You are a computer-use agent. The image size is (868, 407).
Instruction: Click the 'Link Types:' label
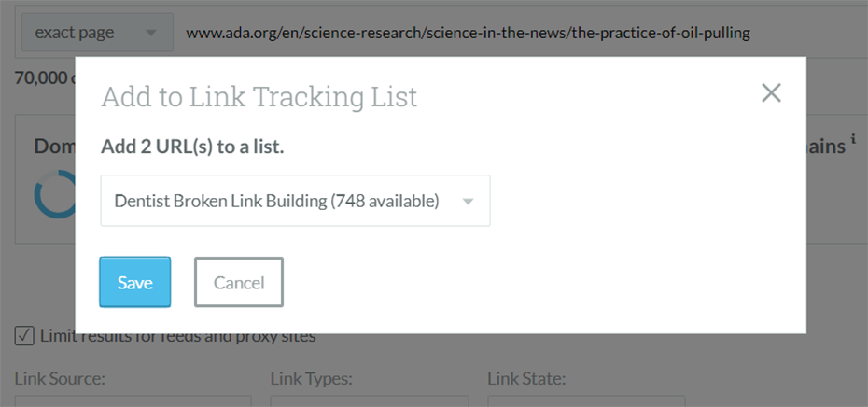pyautogui.click(x=312, y=379)
